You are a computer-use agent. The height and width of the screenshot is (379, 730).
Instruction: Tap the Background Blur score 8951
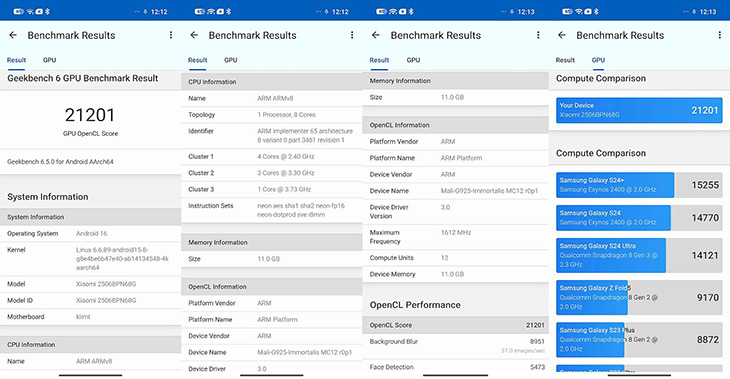[537, 341]
